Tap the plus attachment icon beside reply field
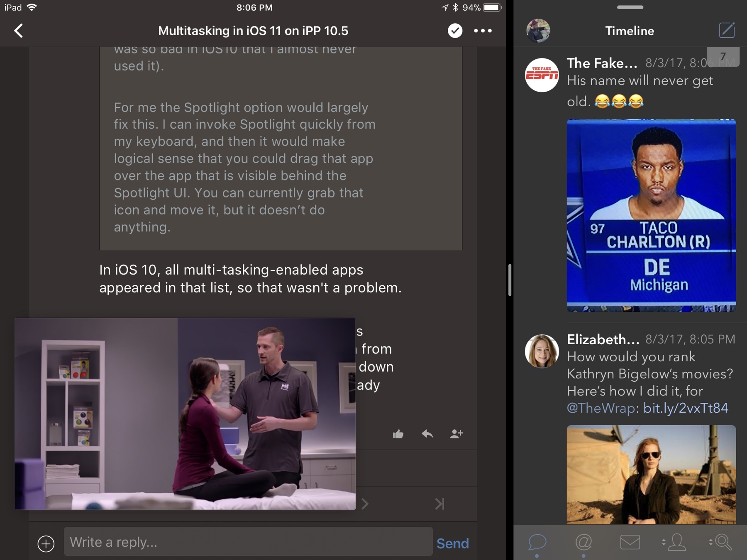The height and width of the screenshot is (560, 747). (46, 543)
